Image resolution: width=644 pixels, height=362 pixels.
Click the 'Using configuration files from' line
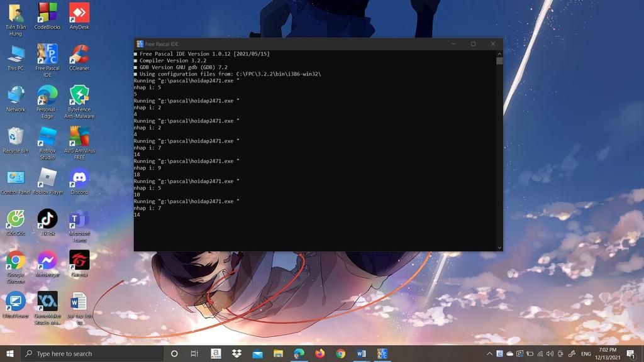(x=230, y=74)
